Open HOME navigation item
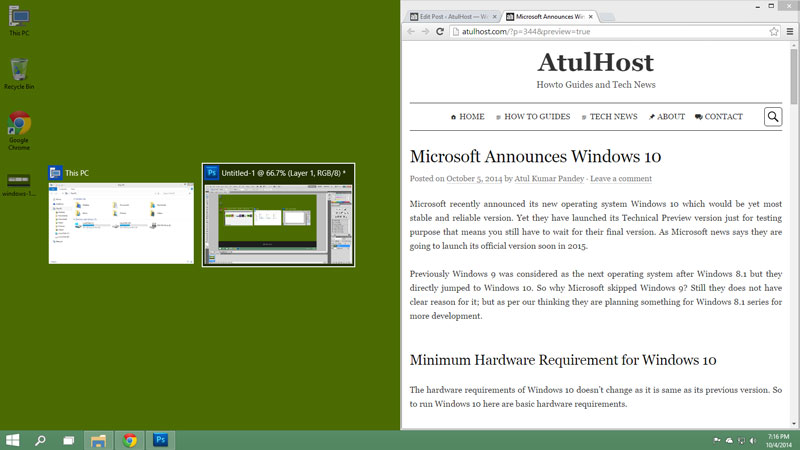The image size is (800, 450). tap(467, 117)
